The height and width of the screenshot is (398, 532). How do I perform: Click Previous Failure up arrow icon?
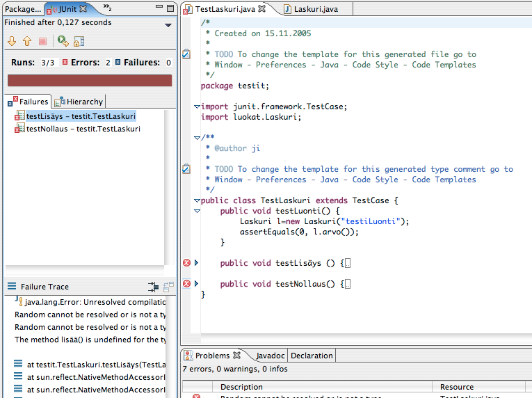(x=27, y=41)
